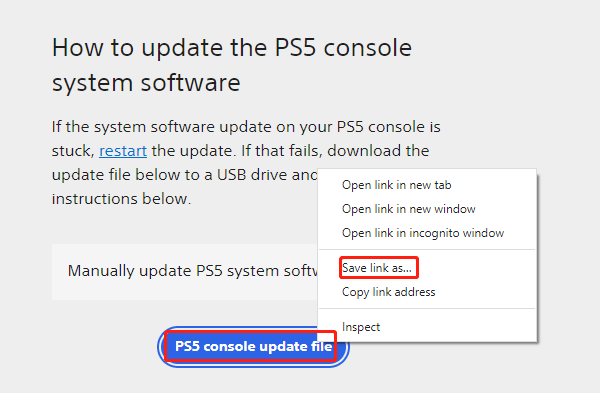This screenshot has height=393, width=600.
Task: Open link in incognito window
Action: point(423,233)
